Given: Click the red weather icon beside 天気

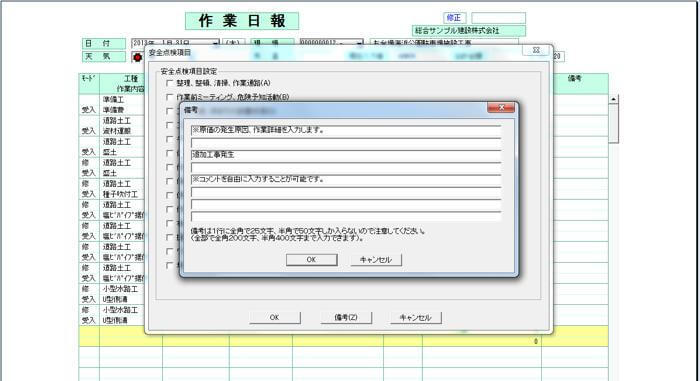Looking at the screenshot, I should pyautogui.click(x=138, y=57).
